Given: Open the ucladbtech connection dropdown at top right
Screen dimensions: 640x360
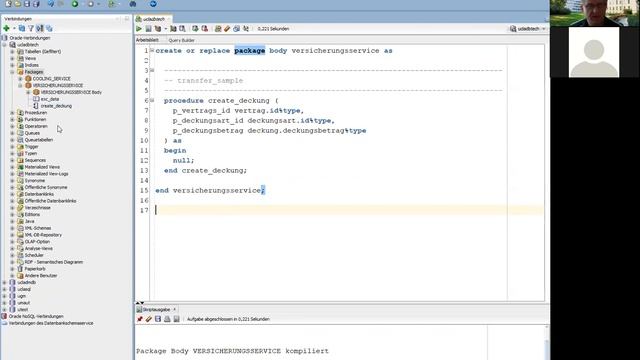Looking at the screenshot, I should pos(528,29).
